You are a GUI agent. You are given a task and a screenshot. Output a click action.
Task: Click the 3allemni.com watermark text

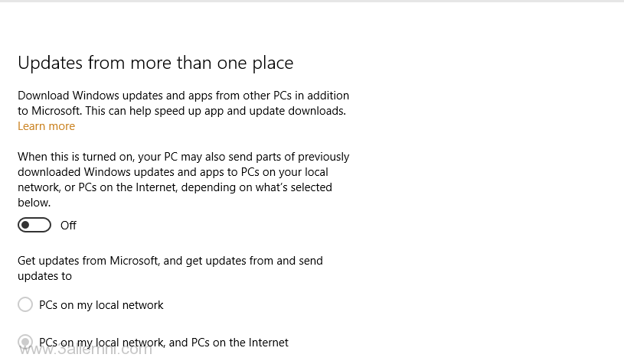pos(86,350)
